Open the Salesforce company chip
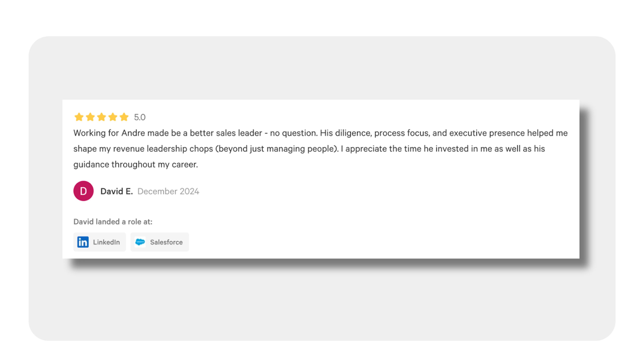 (159, 242)
